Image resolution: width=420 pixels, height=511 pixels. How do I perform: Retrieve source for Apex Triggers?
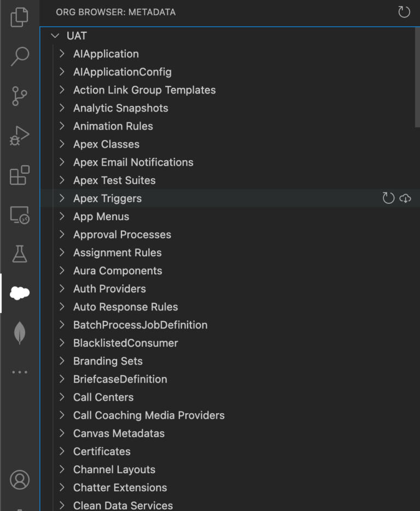[404, 198]
